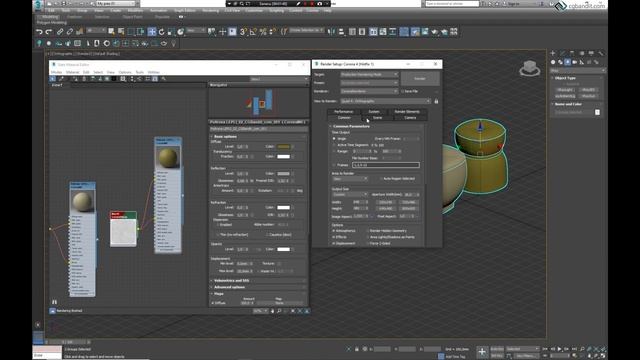Click the Play Animation button

[560, 349]
